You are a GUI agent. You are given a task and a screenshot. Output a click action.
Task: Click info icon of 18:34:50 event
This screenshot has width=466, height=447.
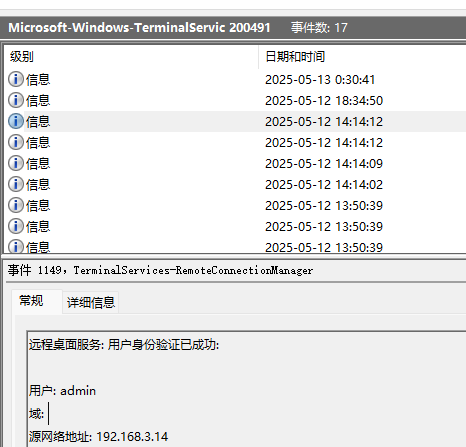point(16,100)
